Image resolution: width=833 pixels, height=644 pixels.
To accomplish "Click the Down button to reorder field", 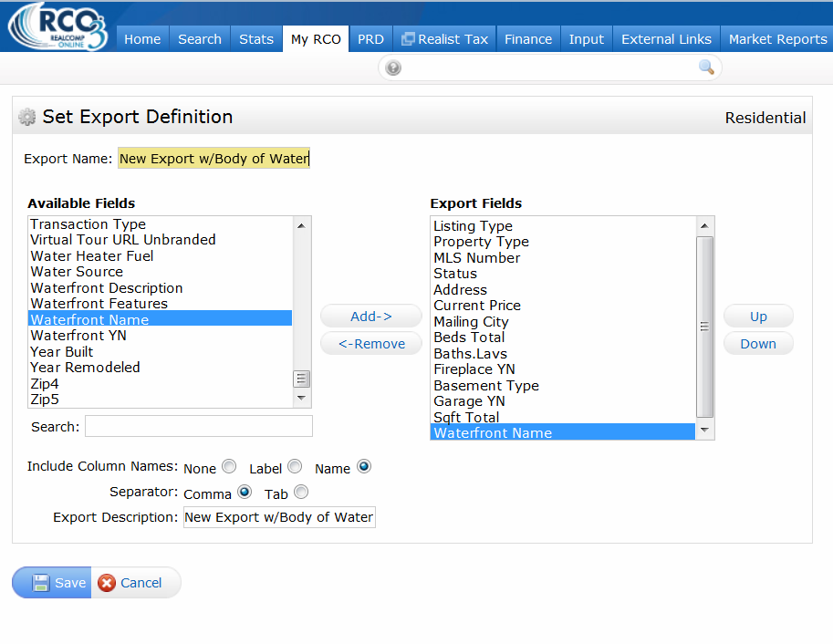I will click(x=758, y=344).
